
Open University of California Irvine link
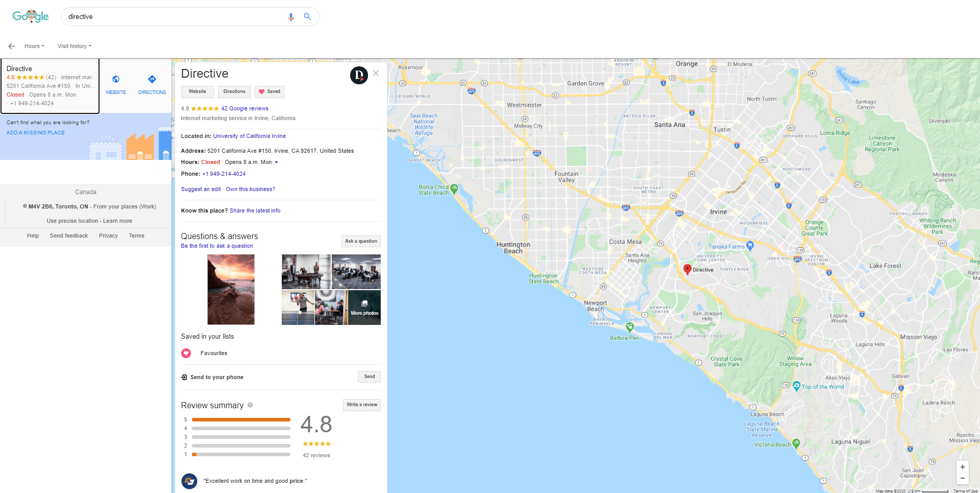[x=249, y=136]
